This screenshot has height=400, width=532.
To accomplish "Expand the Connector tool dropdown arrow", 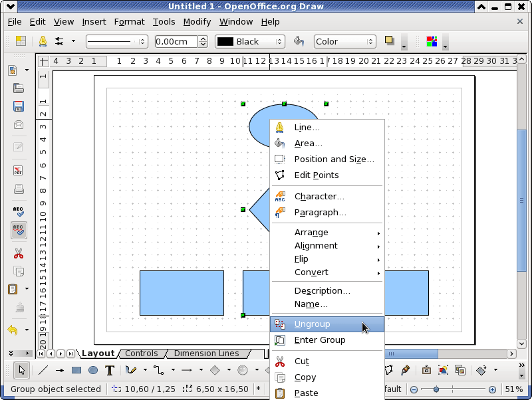I will [x=173, y=370].
